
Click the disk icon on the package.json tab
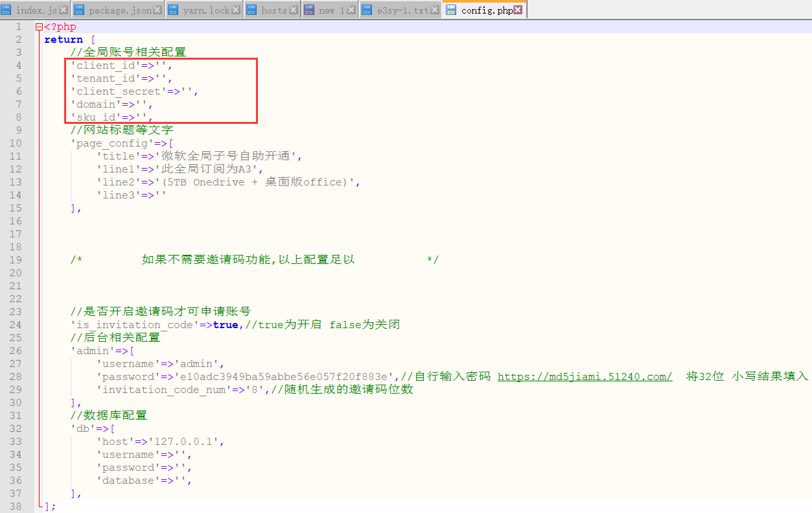(80, 10)
